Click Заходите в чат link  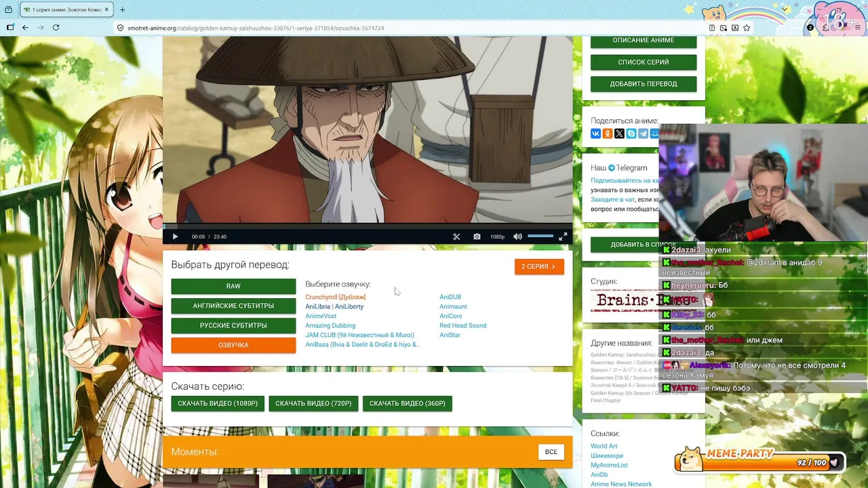612,200
